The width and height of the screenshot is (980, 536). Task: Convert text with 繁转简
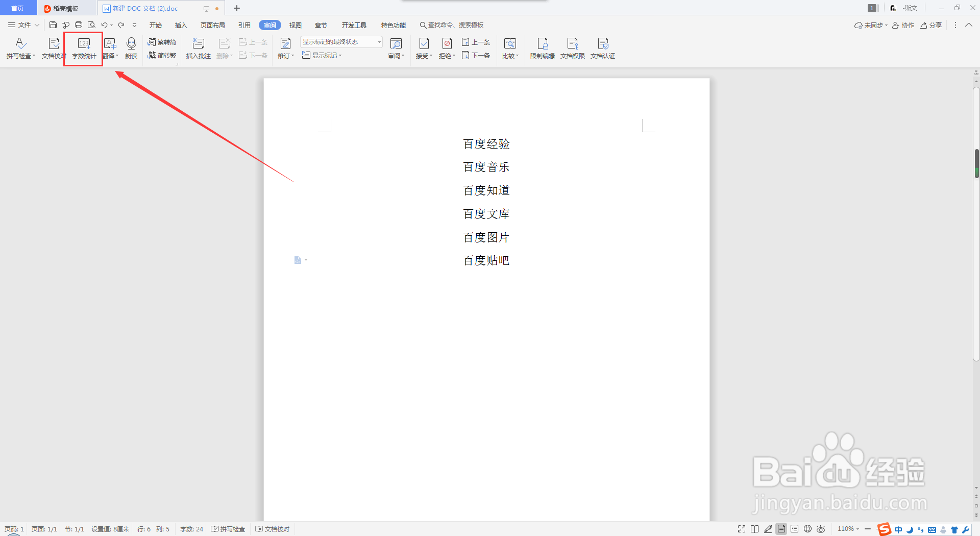click(x=162, y=42)
